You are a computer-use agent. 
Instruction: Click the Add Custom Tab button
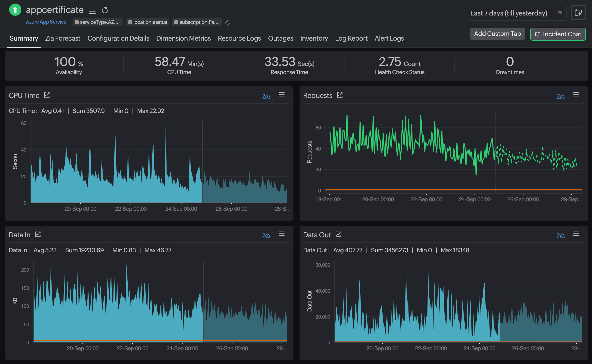(x=497, y=34)
